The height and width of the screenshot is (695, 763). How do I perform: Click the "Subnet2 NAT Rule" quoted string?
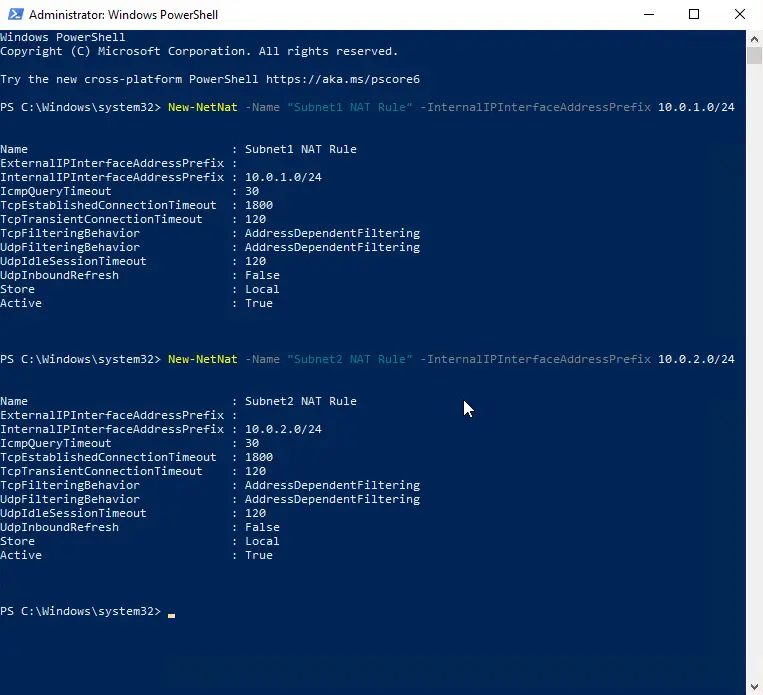point(349,359)
